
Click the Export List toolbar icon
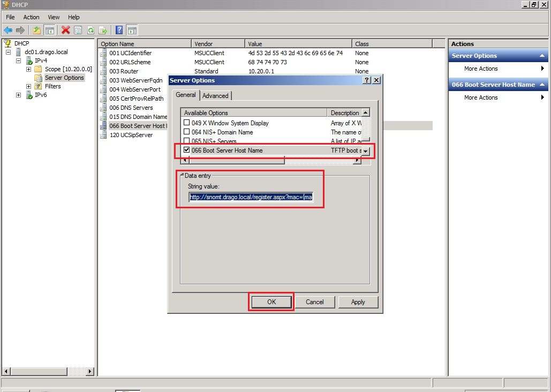104,30
